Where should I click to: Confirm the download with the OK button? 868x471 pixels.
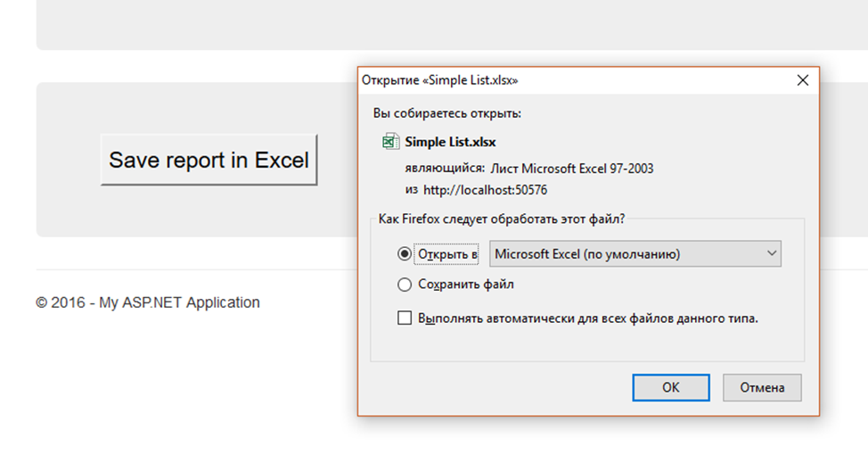671,387
